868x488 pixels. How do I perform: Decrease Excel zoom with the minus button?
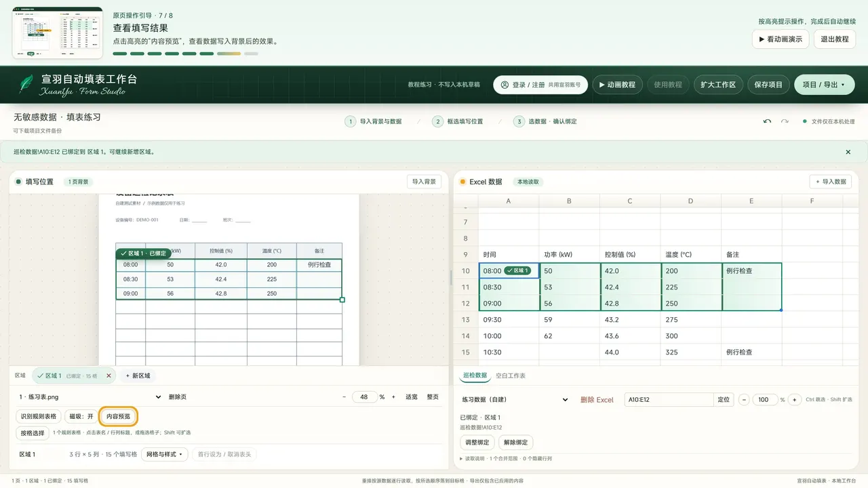744,400
